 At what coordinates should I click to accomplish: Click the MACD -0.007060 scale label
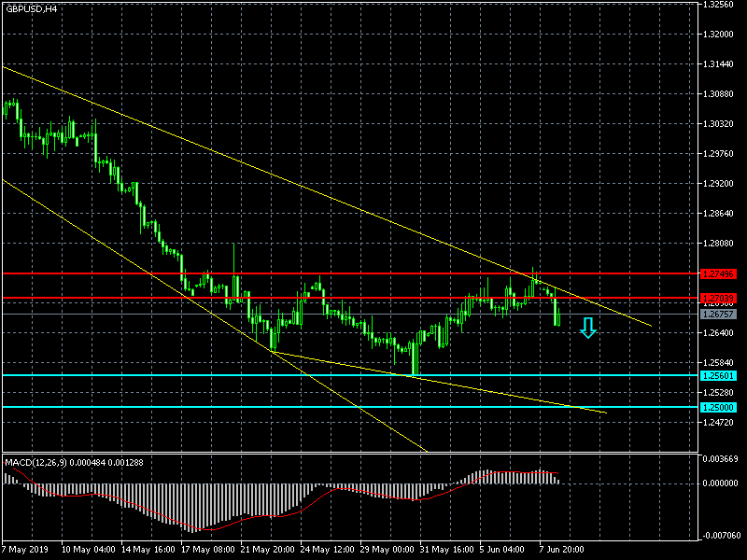coord(723,536)
